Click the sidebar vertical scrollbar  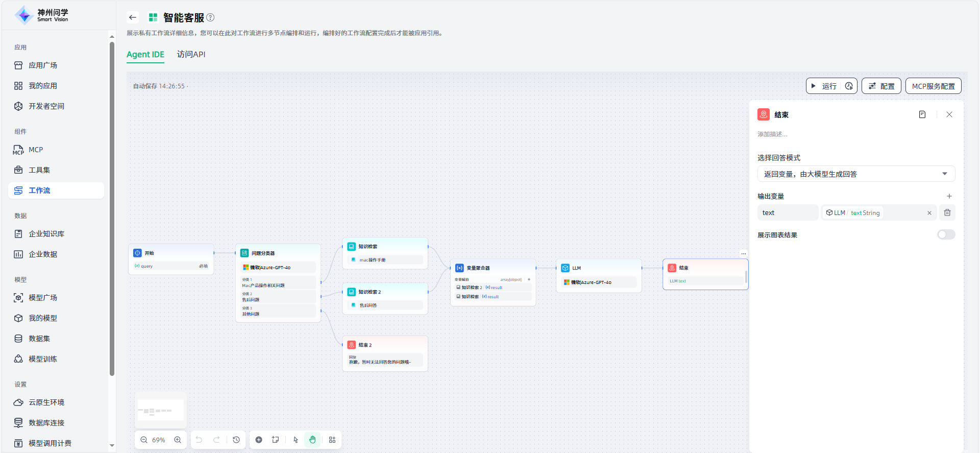point(112,204)
